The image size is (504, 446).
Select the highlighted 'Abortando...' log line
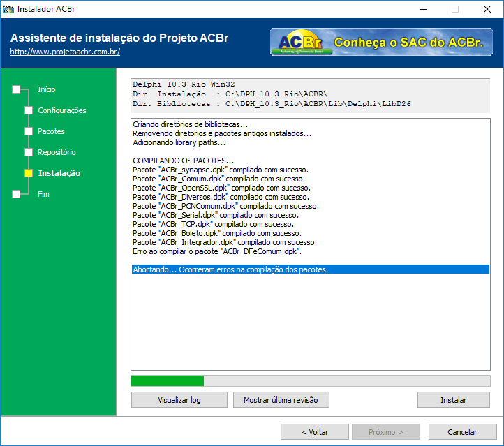coord(311,269)
